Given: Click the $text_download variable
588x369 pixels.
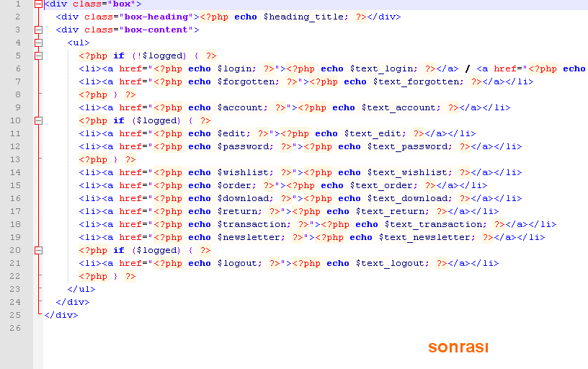Looking at the screenshot, I should point(410,198).
